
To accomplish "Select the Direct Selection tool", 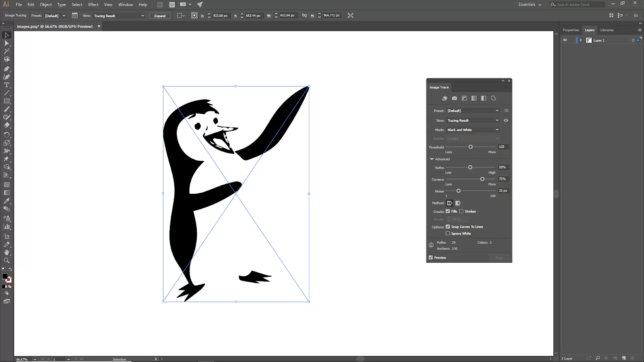I will tap(7, 43).
